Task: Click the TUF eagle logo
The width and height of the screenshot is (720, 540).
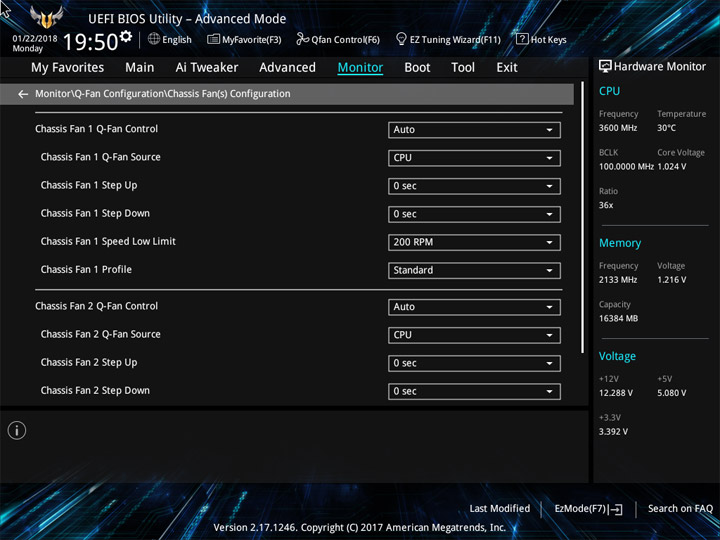Action: coord(46,17)
